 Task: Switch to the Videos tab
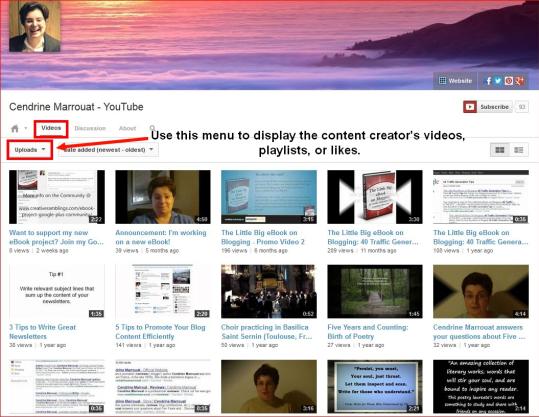coord(51,128)
